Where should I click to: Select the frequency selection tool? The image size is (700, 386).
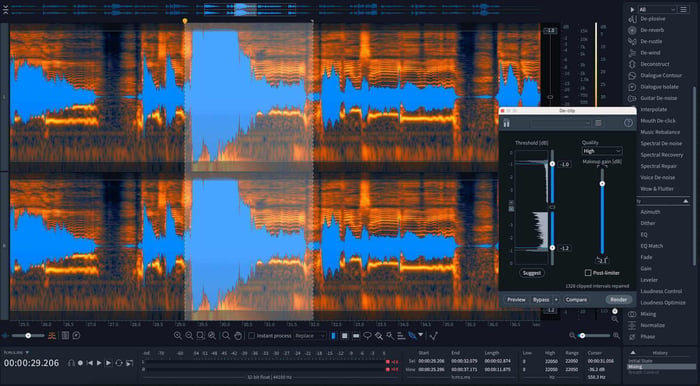coord(356,336)
